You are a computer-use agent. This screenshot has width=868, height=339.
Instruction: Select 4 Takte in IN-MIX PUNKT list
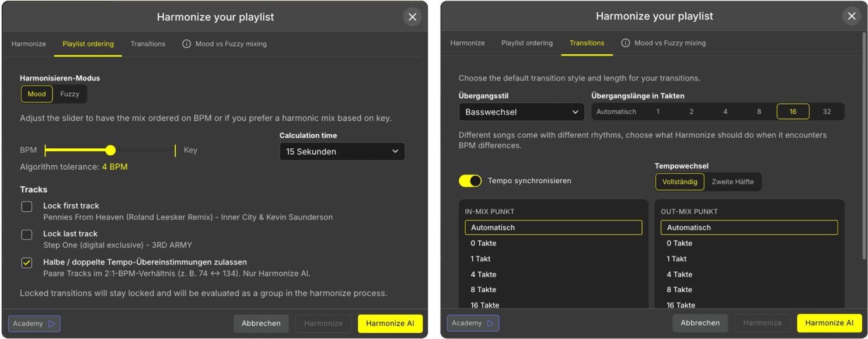point(553,275)
